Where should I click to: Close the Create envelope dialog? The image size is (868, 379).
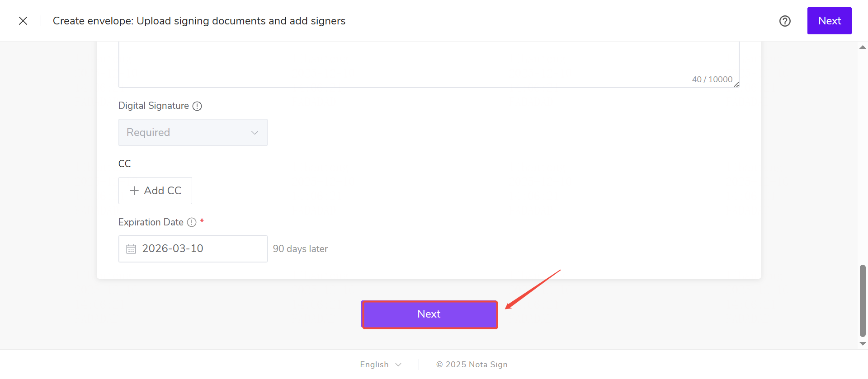[x=23, y=21]
